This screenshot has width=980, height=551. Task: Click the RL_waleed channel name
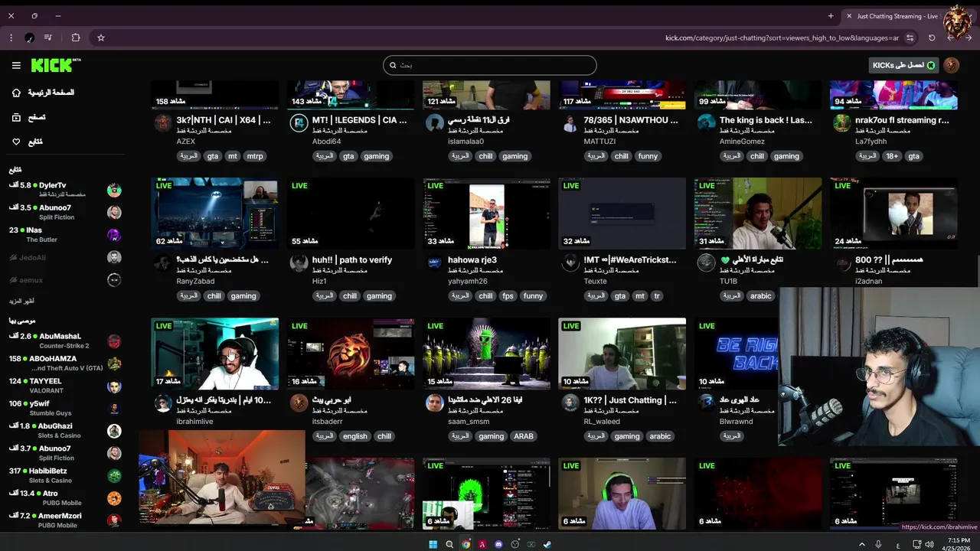[602, 422]
